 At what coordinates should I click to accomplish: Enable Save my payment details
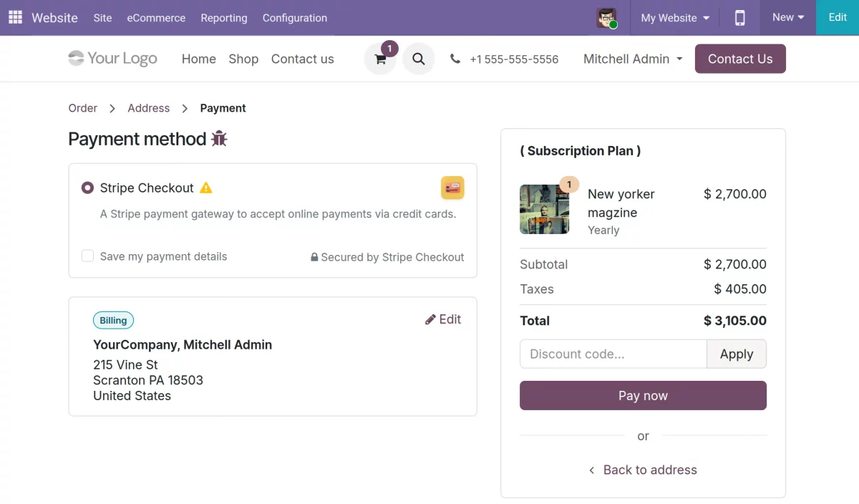(87, 256)
